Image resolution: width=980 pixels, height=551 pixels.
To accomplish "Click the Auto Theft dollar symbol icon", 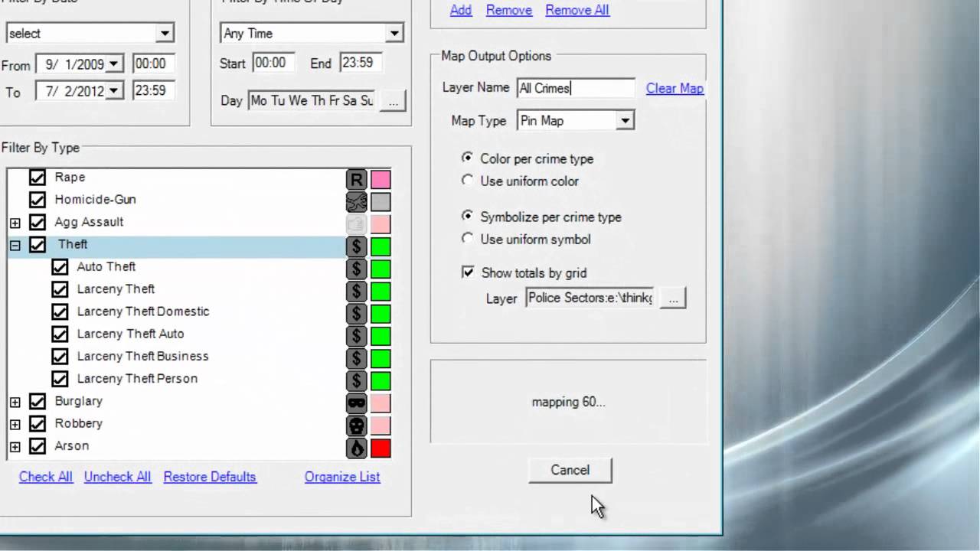I will click(357, 269).
